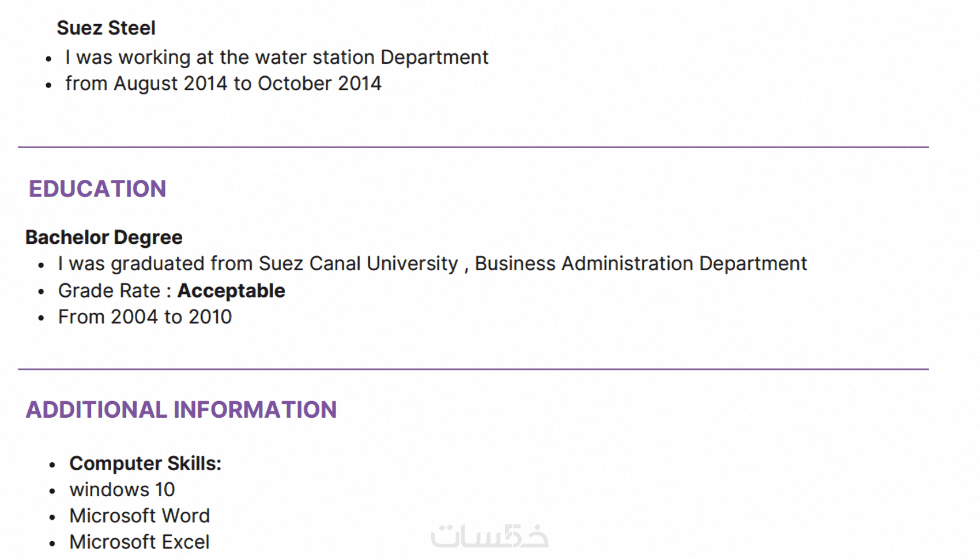Click the Microsoft Excel list item

coord(140,542)
